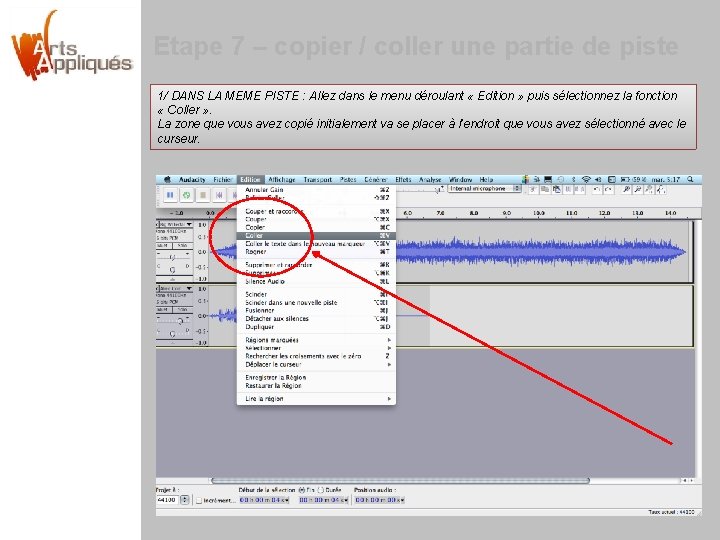Image resolution: width=720 pixels, height=540 pixels.
Task: Choose Rogner in the Edition menu
Action: [x=316, y=252]
